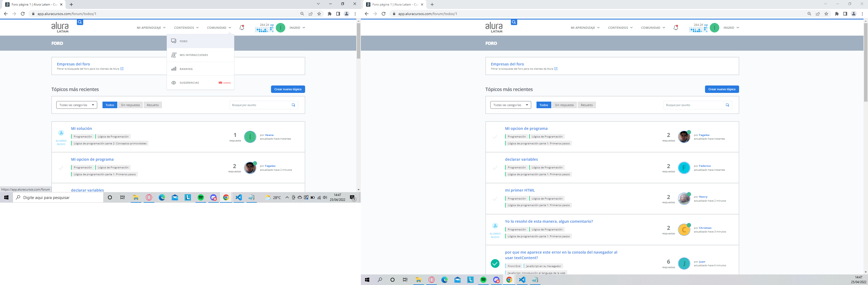Reload the page in the left browser
868x285 pixels.
pyautogui.click(x=23, y=14)
